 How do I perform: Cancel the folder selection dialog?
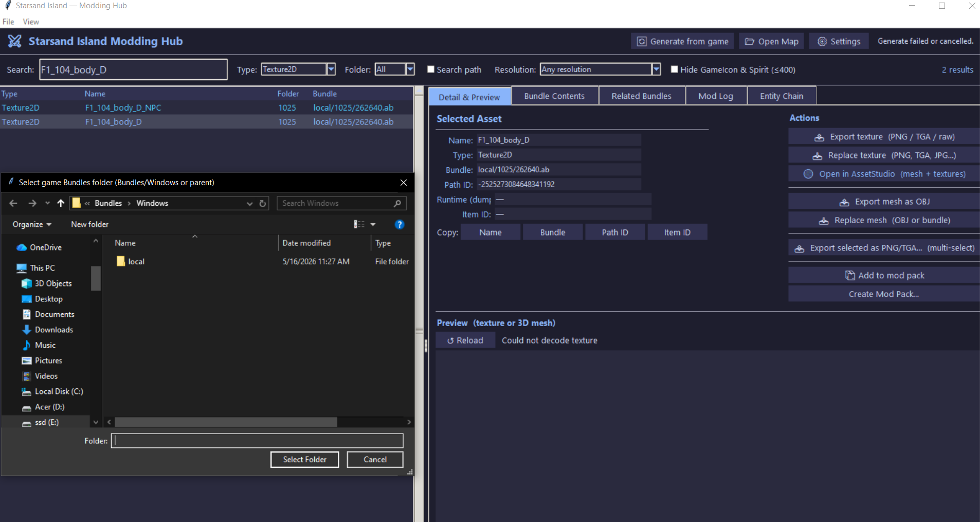tap(375, 459)
